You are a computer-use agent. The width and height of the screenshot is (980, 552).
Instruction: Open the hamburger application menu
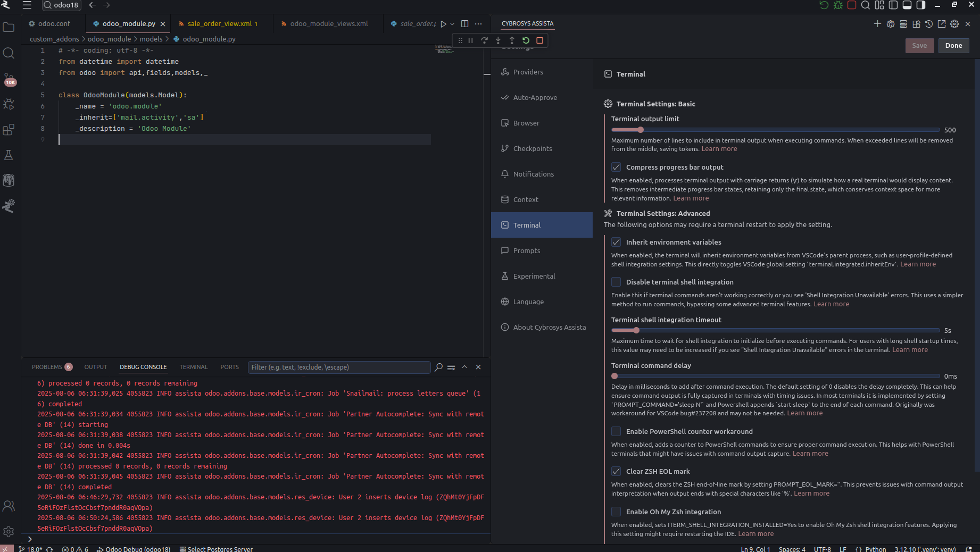(x=27, y=5)
